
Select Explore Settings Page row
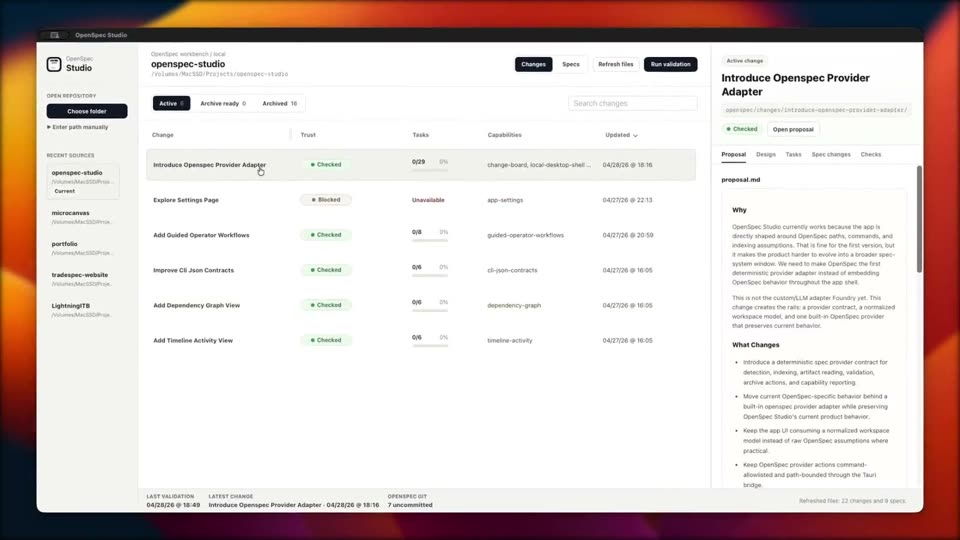pyautogui.click(x=421, y=200)
